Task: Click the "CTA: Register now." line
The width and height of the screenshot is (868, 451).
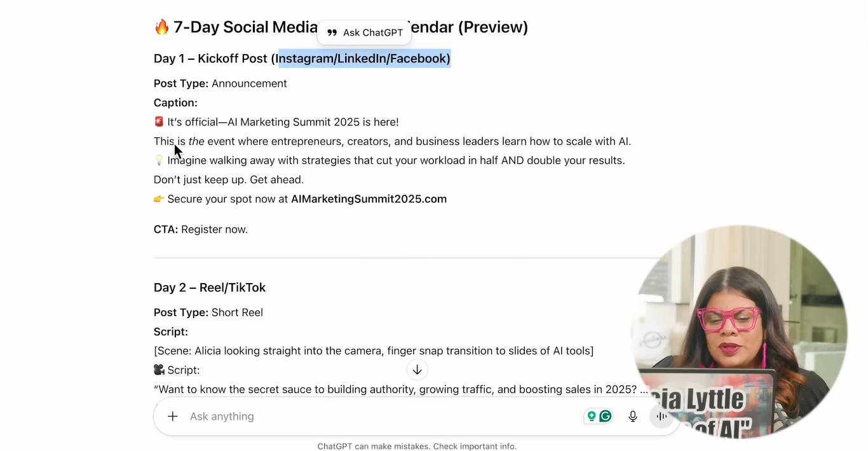Action: click(x=201, y=230)
